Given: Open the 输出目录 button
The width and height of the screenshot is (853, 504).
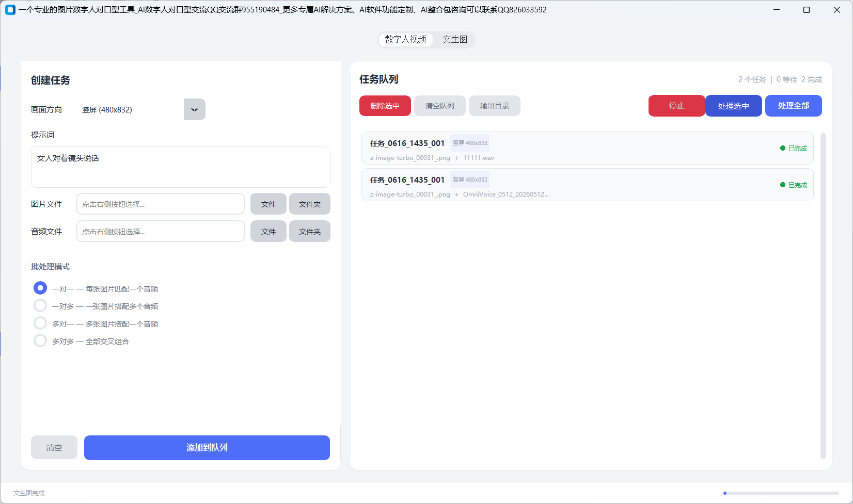Looking at the screenshot, I should [495, 106].
